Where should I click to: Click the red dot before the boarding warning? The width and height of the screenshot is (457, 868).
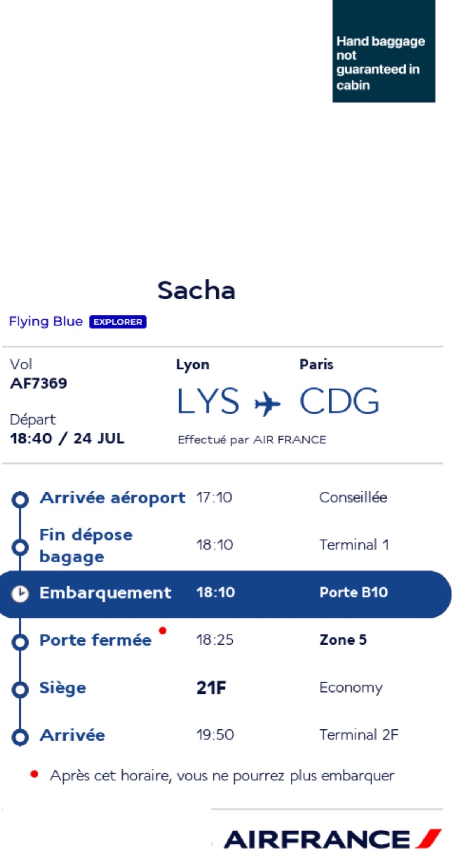[34, 774]
